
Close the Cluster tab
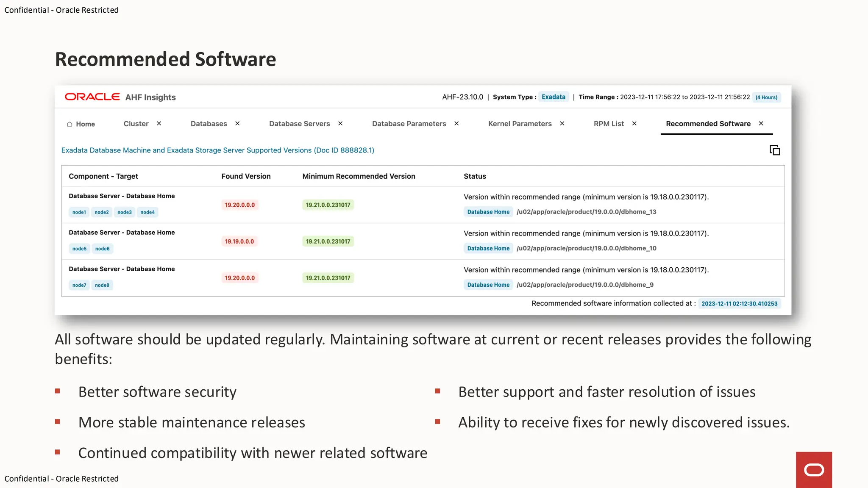159,123
